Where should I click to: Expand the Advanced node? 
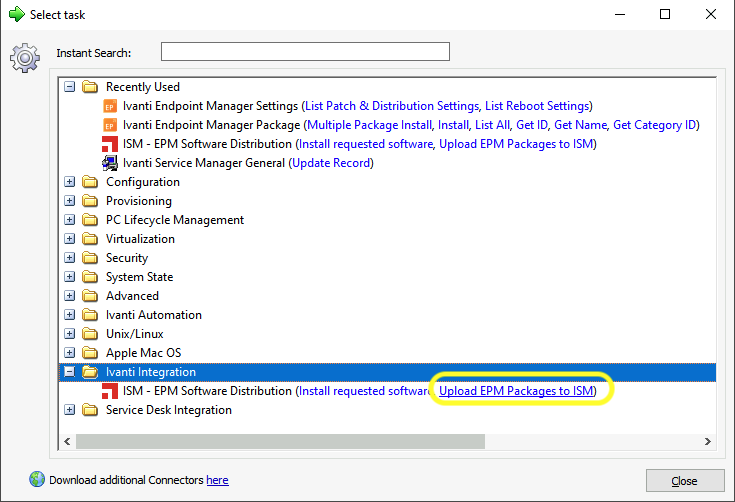point(69,296)
